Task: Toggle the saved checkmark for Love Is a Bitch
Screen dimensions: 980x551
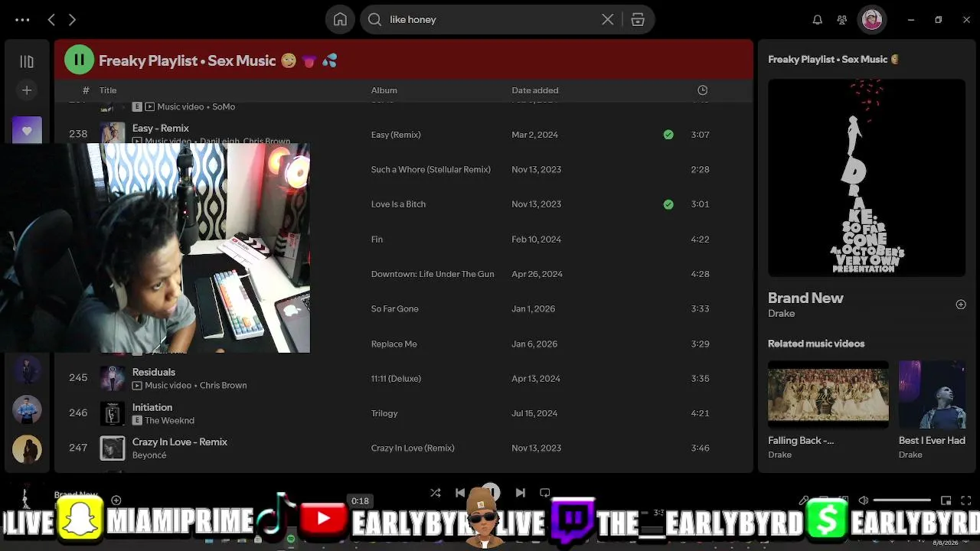Action: click(x=668, y=204)
